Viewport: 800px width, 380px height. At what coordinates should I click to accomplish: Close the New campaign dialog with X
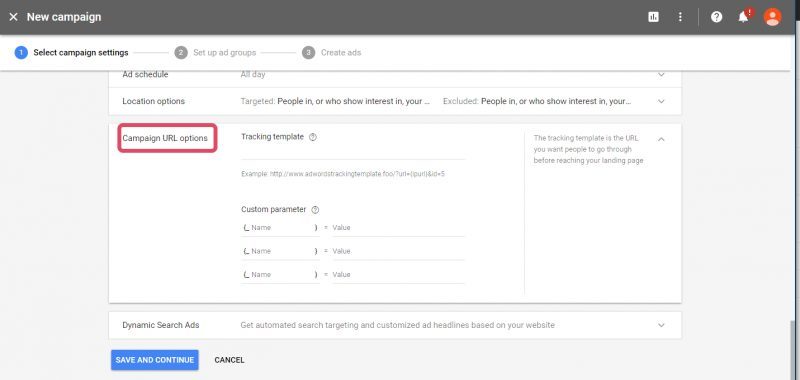pos(14,17)
